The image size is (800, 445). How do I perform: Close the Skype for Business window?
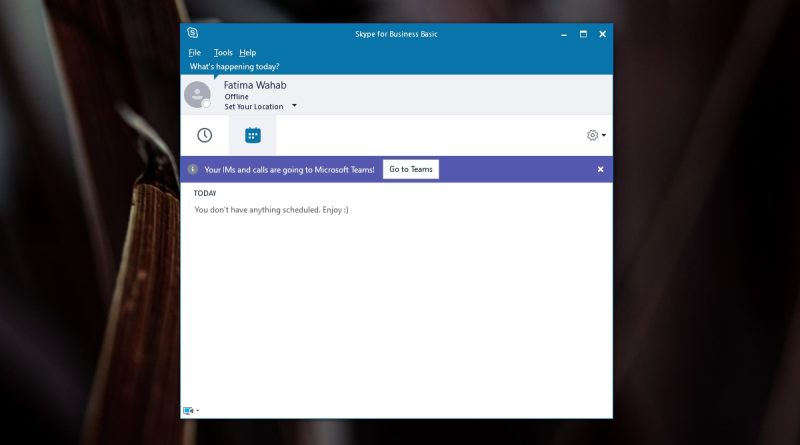pyautogui.click(x=603, y=34)
